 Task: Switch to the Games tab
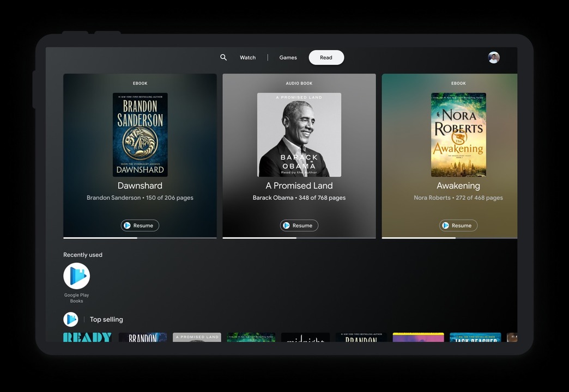[x=288, y=57]
